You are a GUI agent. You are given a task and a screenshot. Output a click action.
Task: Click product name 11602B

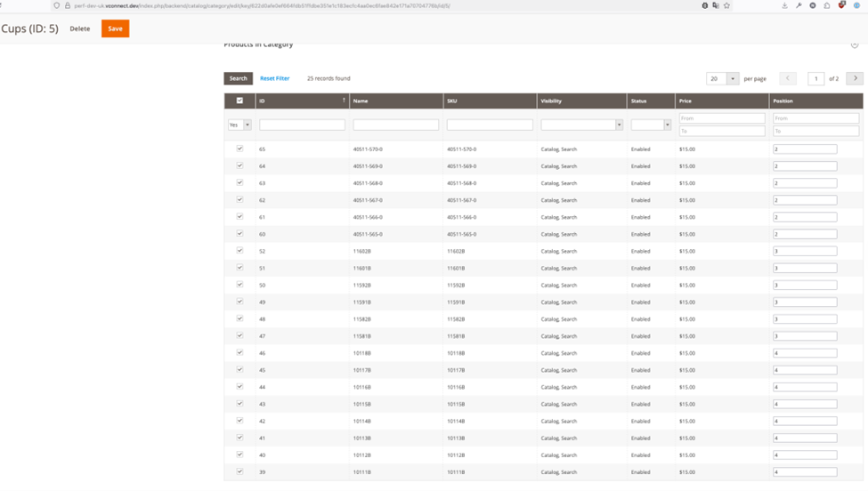pos(362,251)
